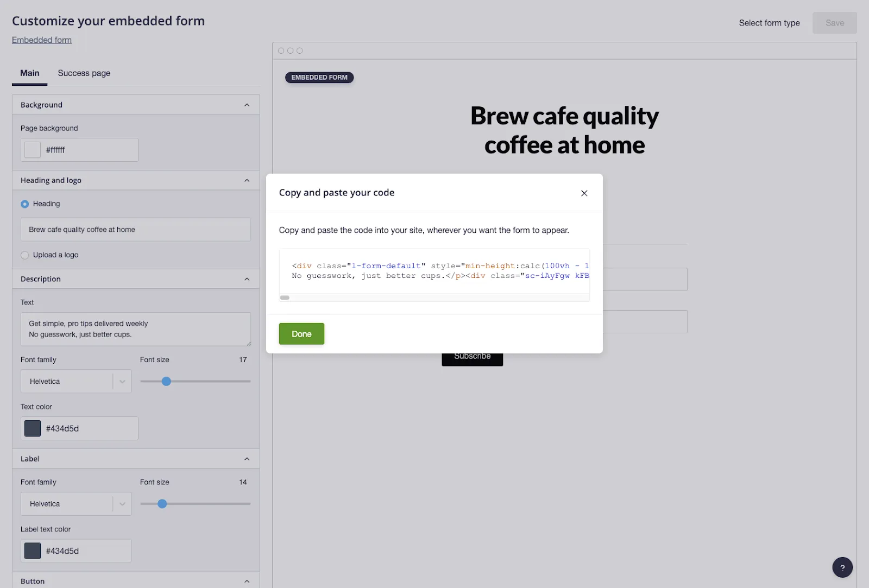Image resolution: width=869 pixels, height=588 pixels.
Task: Collapse the Background section
Action: coord(248,104)
